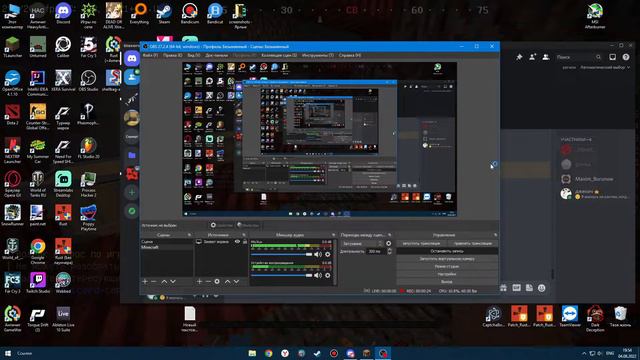Open File Explorer from taskbar
Viewport: 640px width, 360px height.
coord(252,353)
